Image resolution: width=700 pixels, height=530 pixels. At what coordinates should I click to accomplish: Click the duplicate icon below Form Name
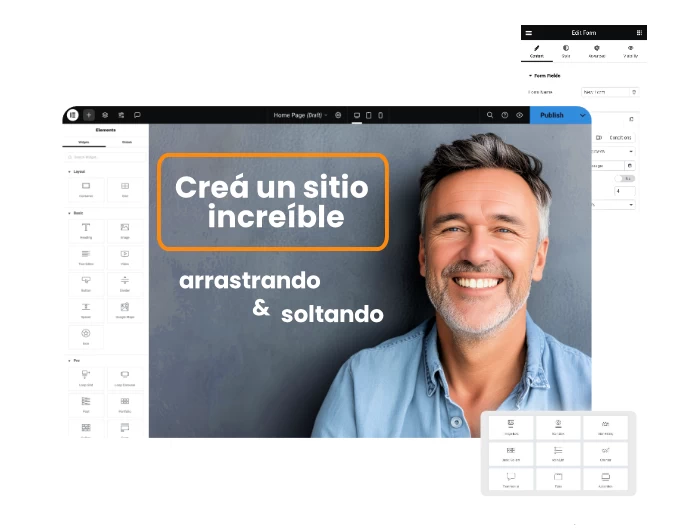coord(631,119)
